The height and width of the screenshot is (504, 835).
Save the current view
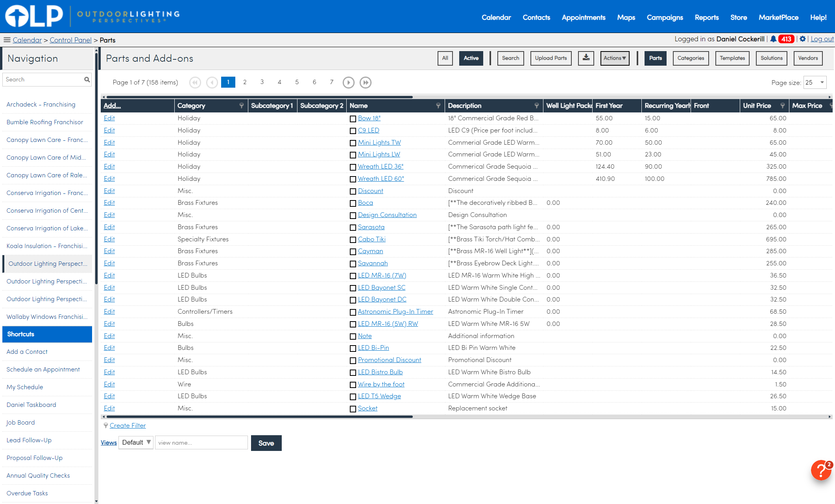click(x=266, y=443)
